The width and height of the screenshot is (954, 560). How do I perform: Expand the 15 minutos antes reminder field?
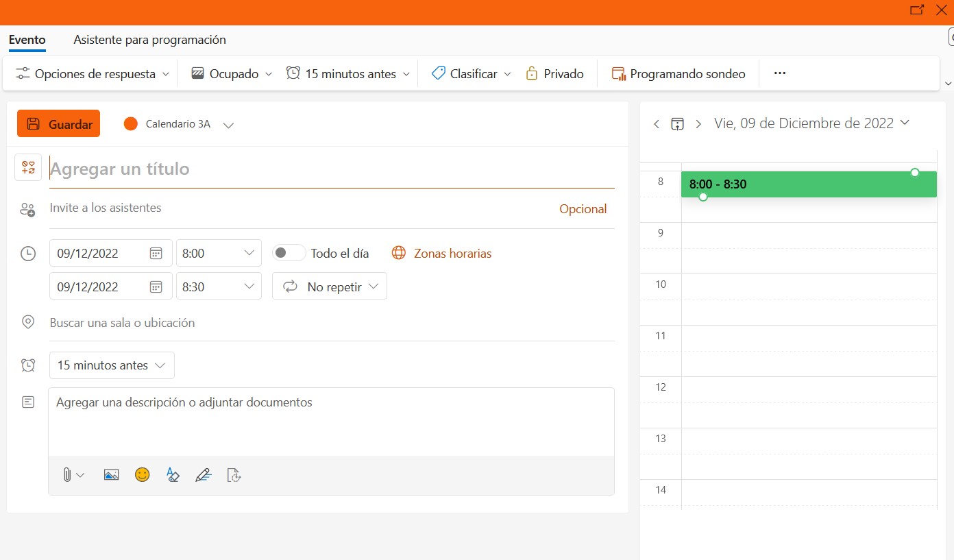(x=112, y=365)
